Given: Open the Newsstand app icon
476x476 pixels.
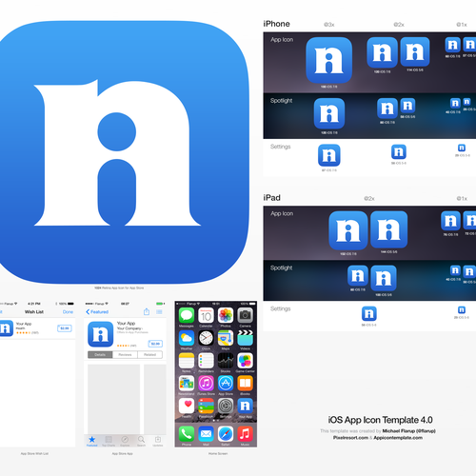Looking at the screenshot, I should (187, 383).
